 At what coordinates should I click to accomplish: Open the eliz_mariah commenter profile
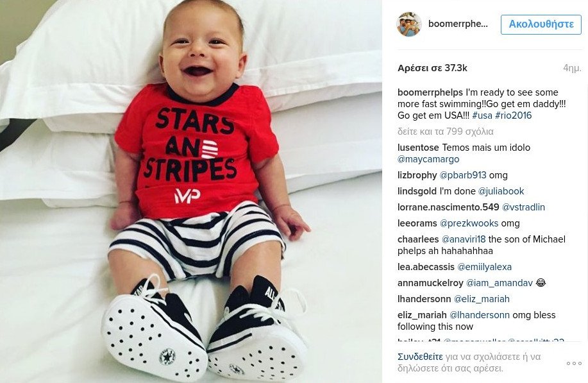coord(422,315)
